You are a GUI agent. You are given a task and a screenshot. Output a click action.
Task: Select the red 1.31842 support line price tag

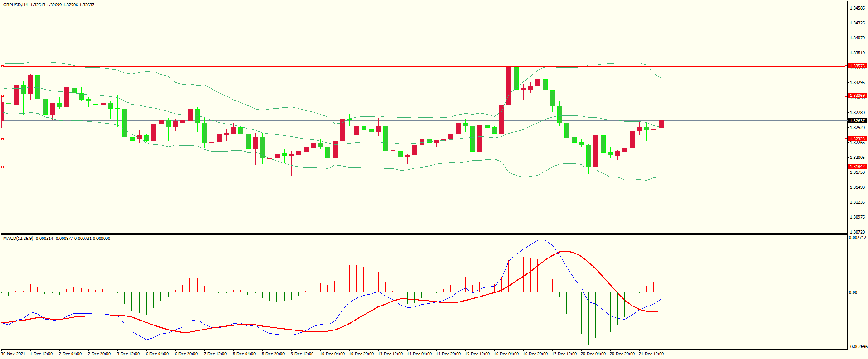[857, 167]
